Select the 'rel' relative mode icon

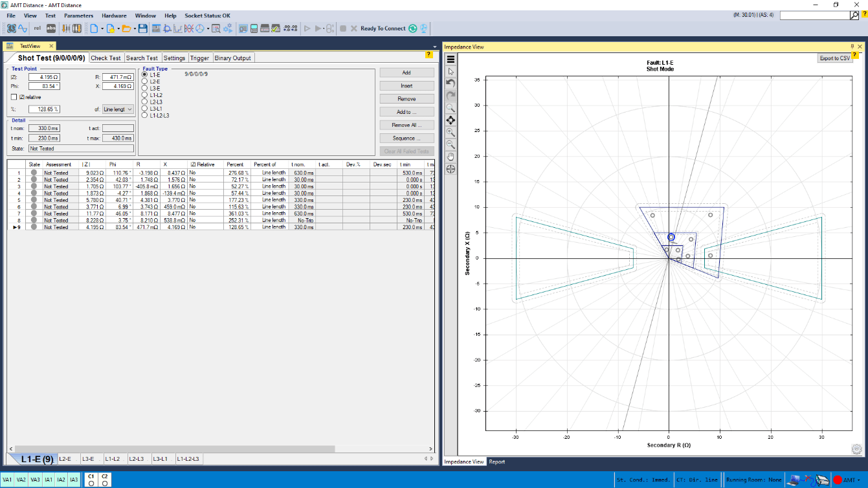tap(37, 28)
